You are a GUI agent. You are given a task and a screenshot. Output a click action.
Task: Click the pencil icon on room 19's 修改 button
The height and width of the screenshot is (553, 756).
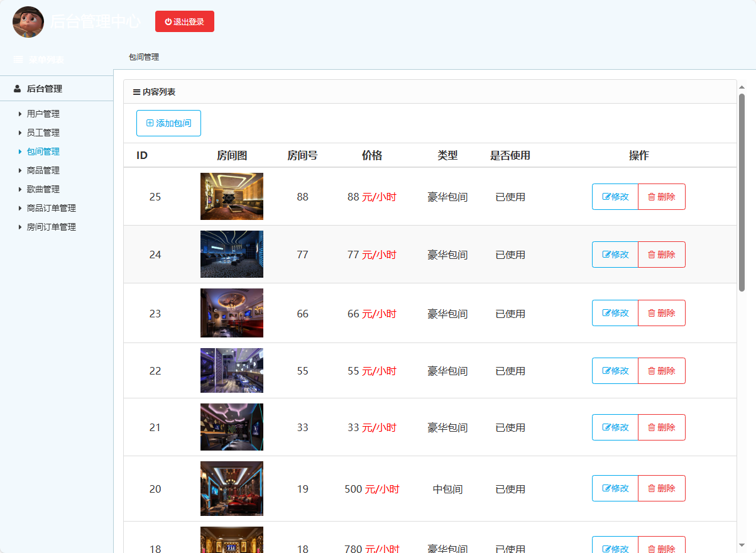click(608, 488)
